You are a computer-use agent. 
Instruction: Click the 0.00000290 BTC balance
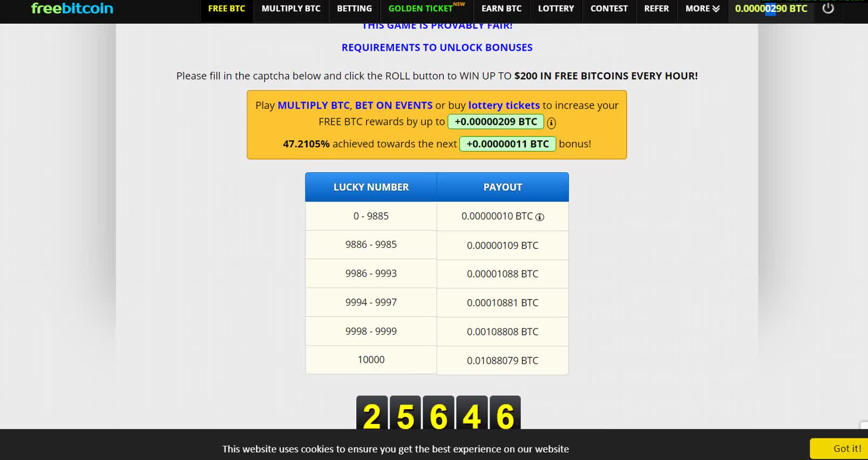(x=771, y=9)
